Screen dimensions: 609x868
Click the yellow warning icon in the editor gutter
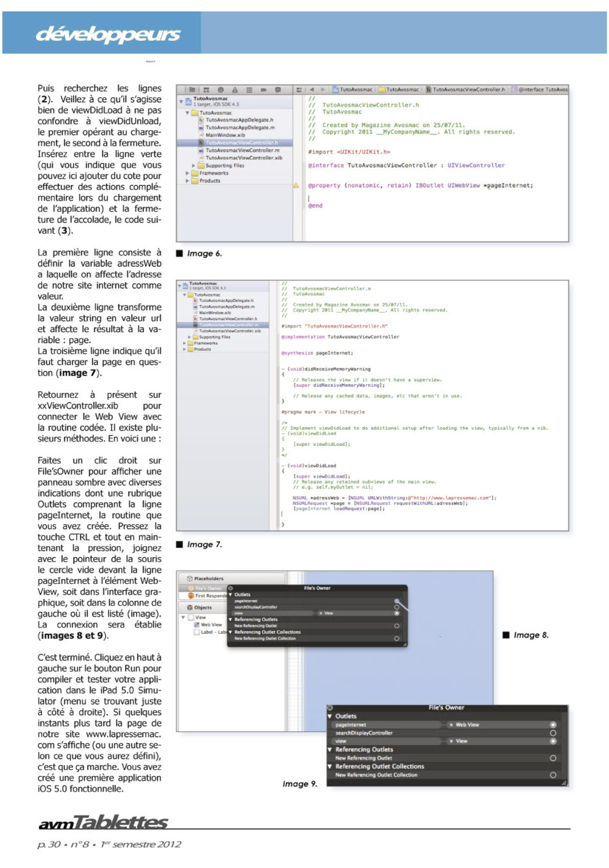(x=296, y=186)
